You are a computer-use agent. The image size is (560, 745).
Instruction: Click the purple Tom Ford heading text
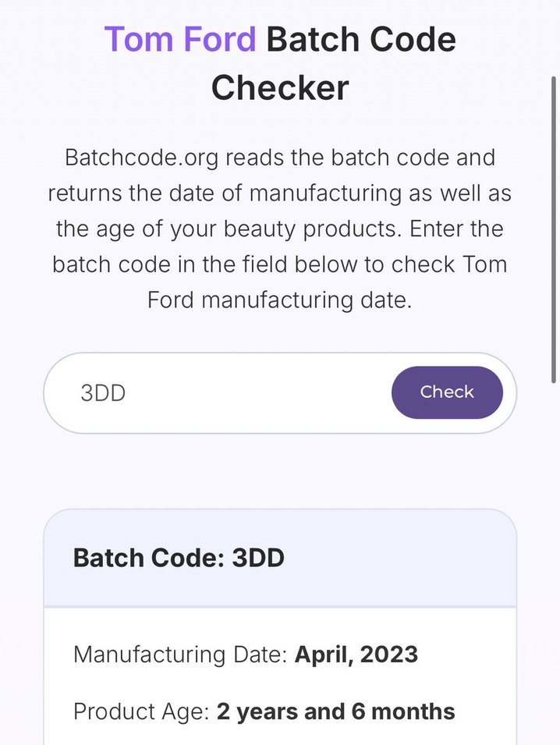click(x=180, y=39)
